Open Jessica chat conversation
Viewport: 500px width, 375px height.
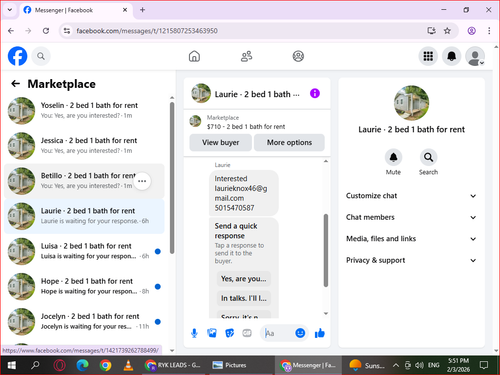[x=84, y=146]
